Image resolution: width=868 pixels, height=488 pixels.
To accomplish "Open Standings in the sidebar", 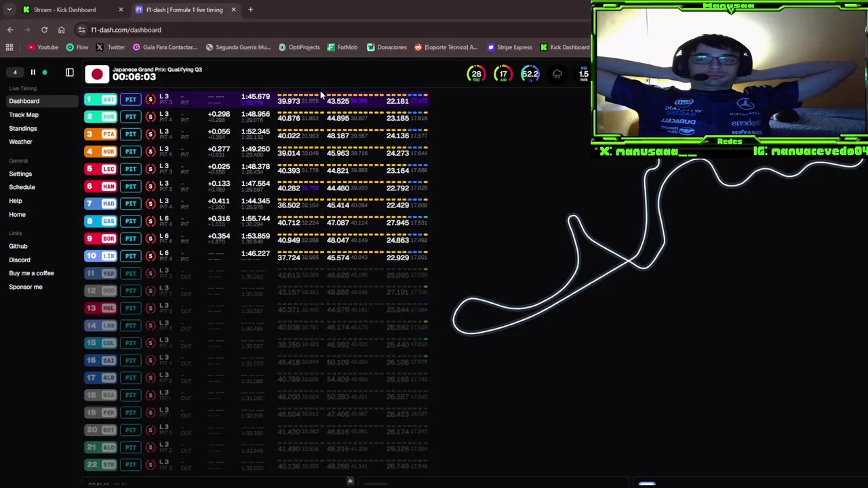I will click(x=23, y=128).
